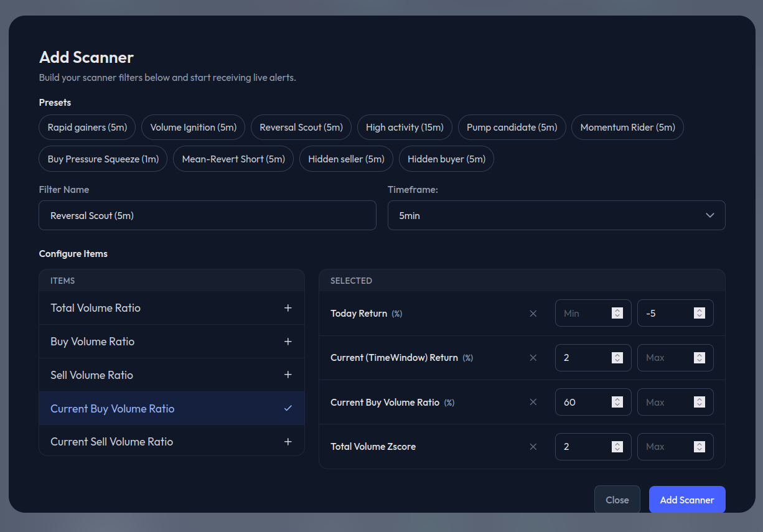Click the Filter Name text field
763x532 pixels.
coord(207,215)
